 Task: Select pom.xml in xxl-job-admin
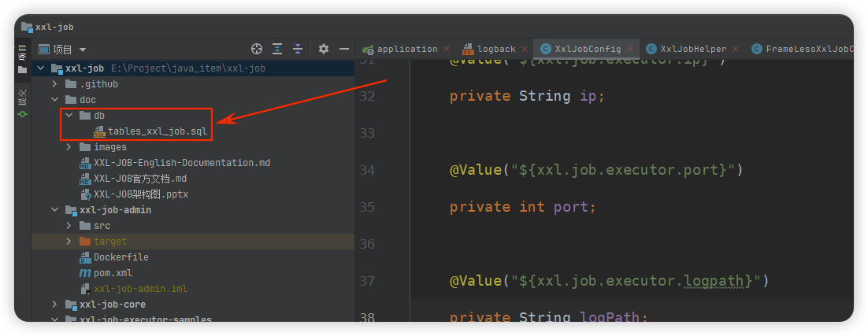point(113,273)
